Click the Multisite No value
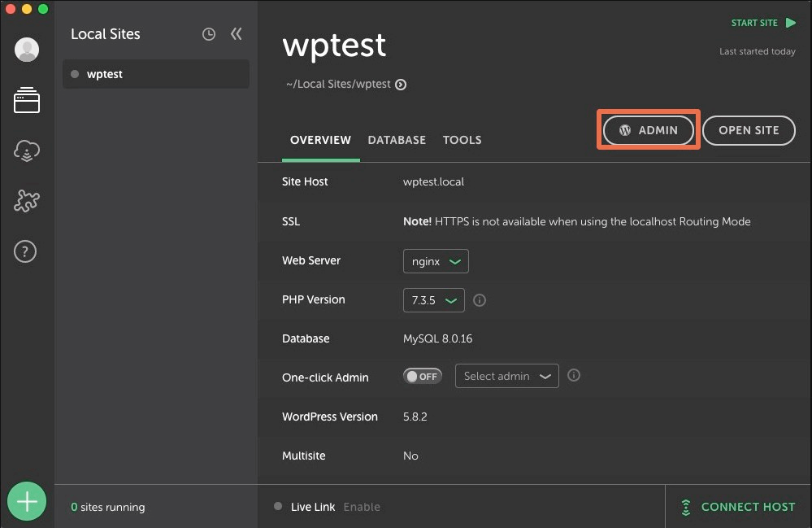 (410, 456)
